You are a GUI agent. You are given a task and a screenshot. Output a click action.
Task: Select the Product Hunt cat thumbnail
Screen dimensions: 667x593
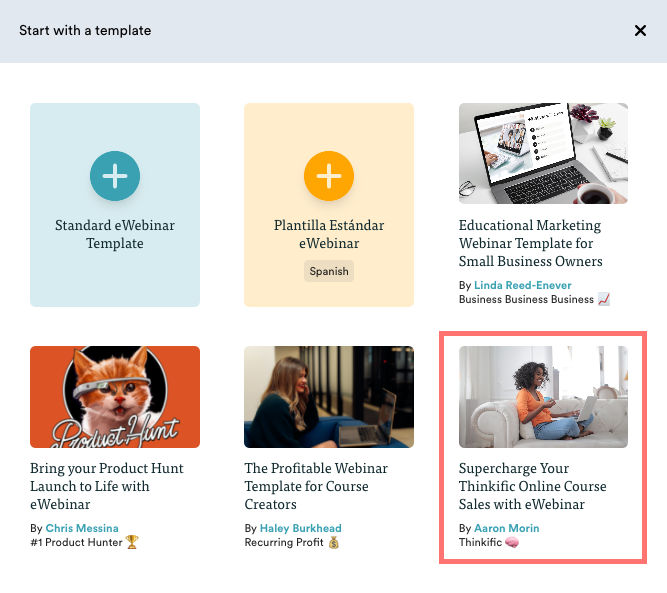pyautogui.click(x=115, y=397)
